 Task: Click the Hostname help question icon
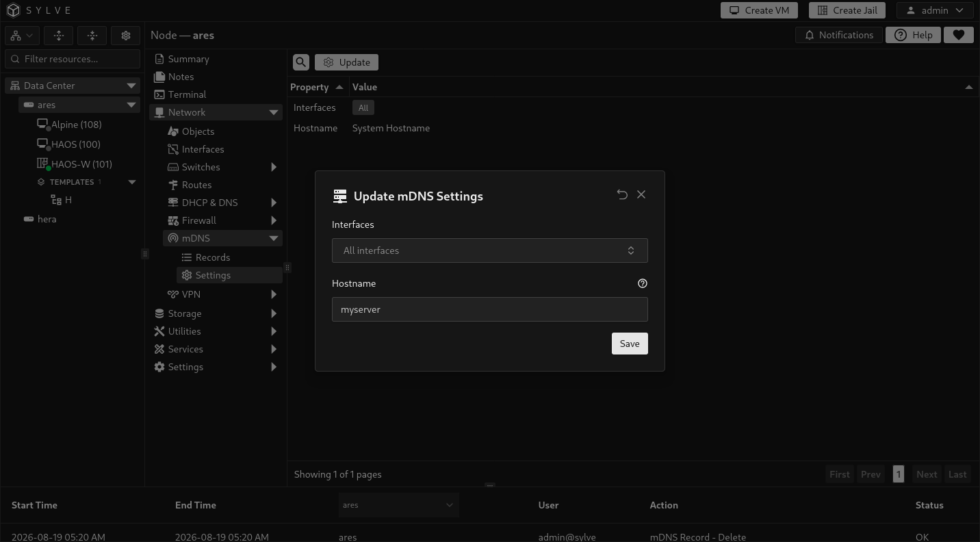point(642,283)
